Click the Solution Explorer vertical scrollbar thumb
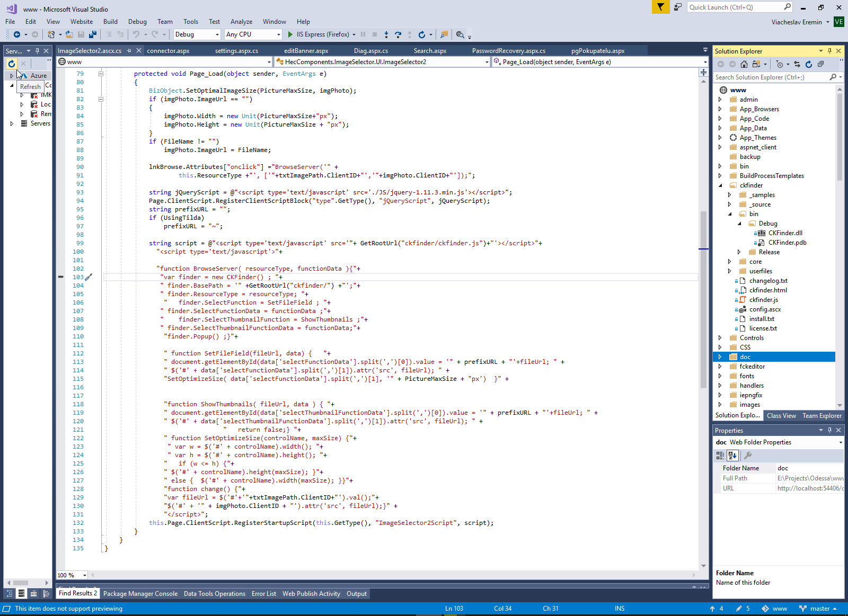Viewport: 848px width, 616px height. 840,137
